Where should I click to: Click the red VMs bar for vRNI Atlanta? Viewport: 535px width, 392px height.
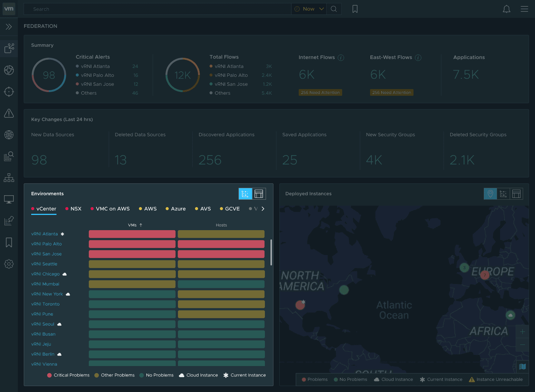(x=132, y=234)
